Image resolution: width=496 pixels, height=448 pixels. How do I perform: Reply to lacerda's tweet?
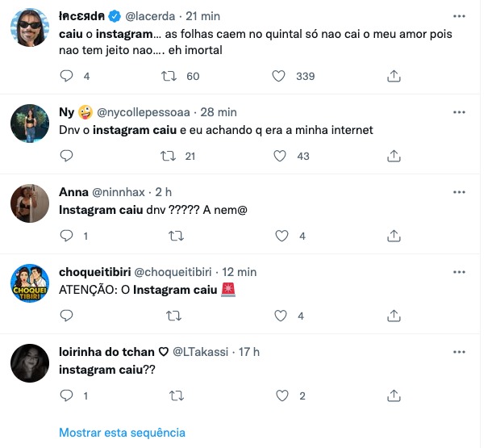click(x=68, y=76)
